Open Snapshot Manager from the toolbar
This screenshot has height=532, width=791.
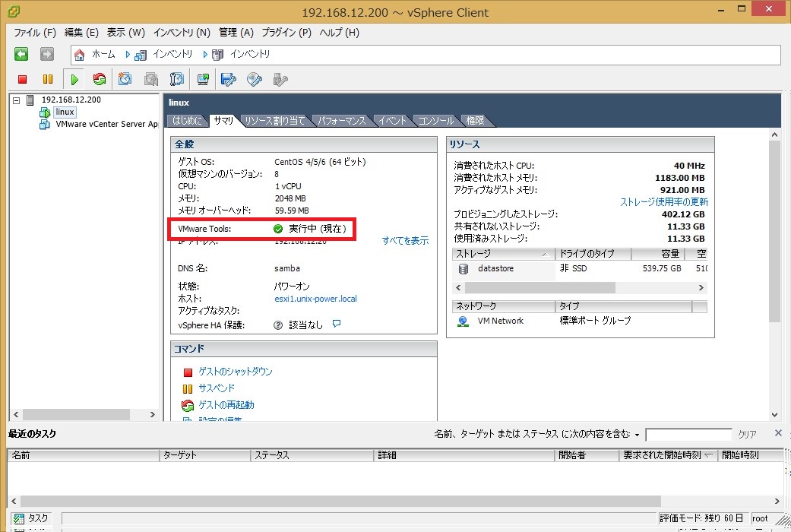pyautogui.click(x=177, y=79)
